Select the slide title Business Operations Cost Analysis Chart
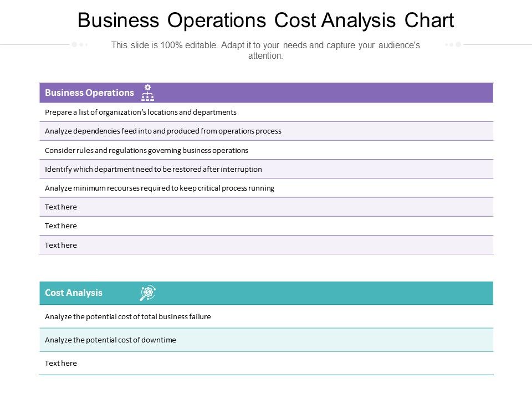Screen dimensions: 532x399 point(265,21)
